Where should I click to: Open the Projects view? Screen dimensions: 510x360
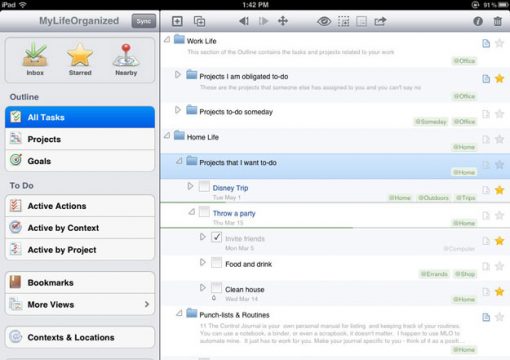coord(80,139)
